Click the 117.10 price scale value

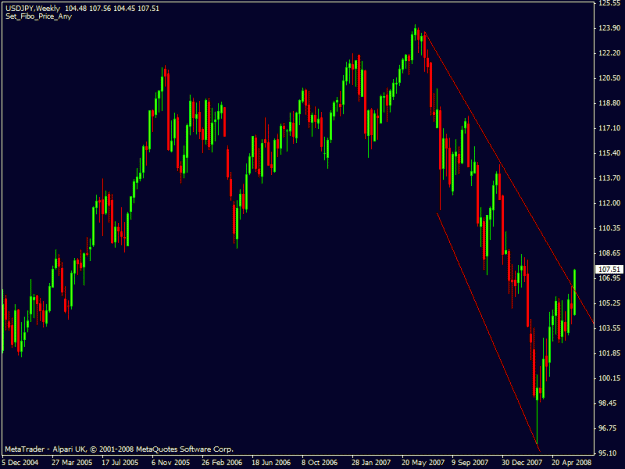coord(609,128)
